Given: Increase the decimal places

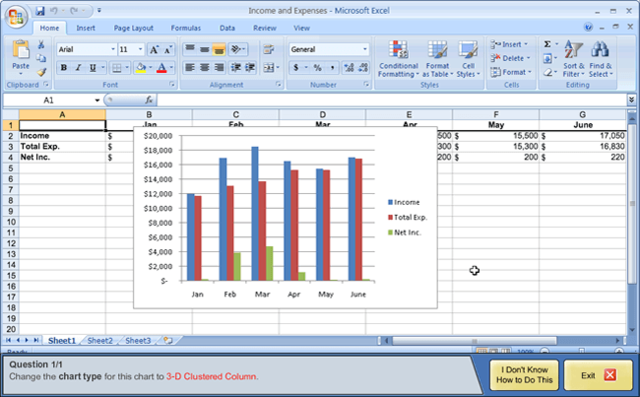Looking at the screenshot, I should 349,67.
